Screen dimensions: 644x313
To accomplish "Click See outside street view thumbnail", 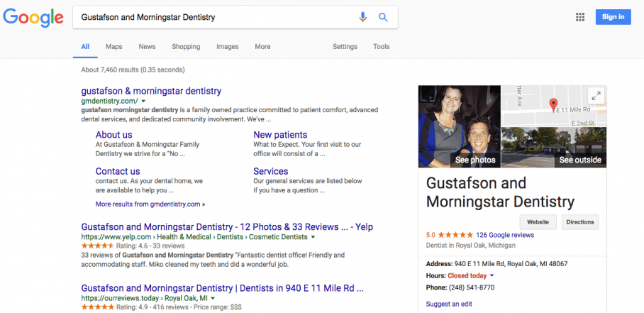I will 554,148.
